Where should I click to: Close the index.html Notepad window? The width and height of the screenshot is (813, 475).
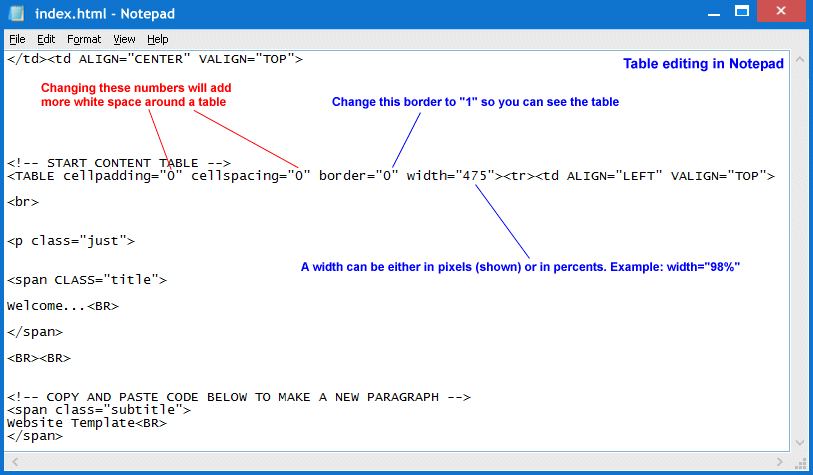click(781, 11)
